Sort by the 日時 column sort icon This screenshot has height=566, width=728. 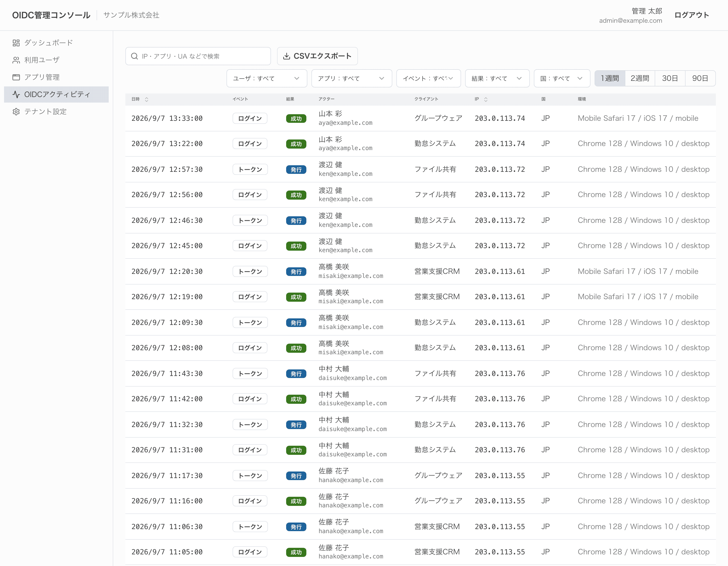coord(146,99)
